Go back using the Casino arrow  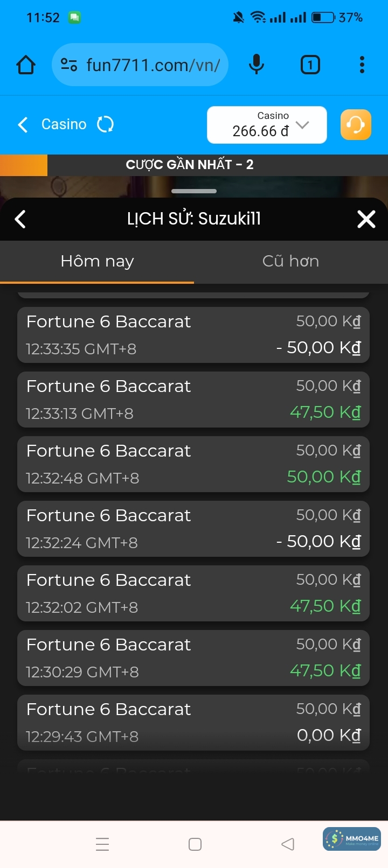(x=23, y=125)
